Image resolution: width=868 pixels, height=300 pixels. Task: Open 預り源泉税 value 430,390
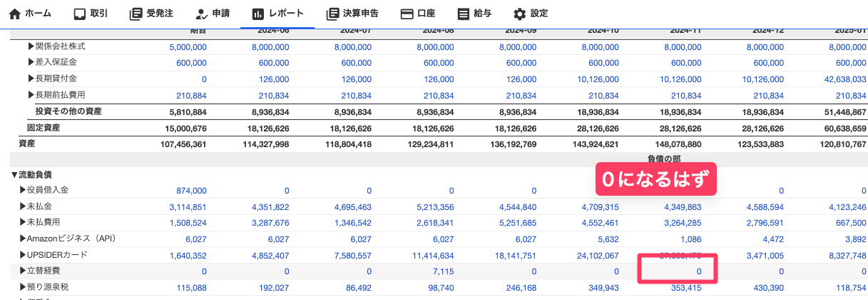pos(767,288)
